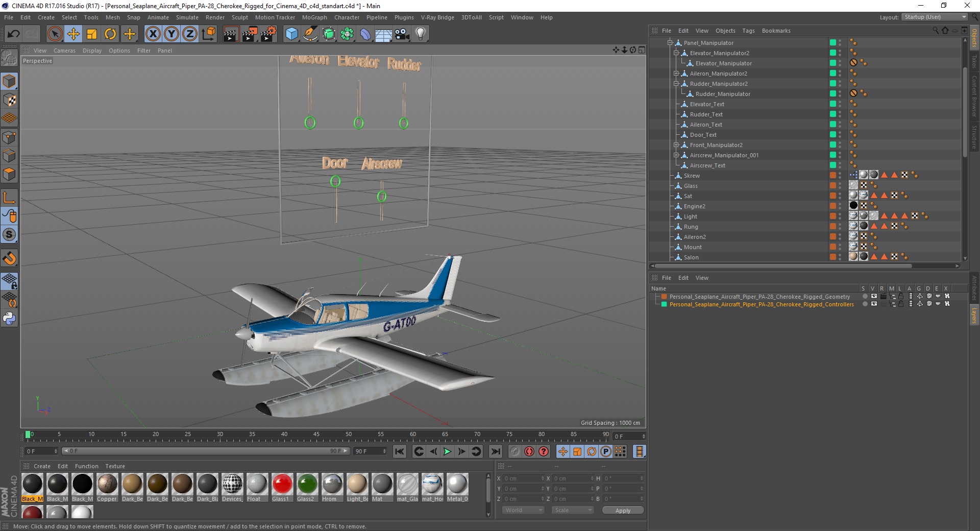The height and width of the screenshot is (531, 980).
Task: Click the green array generator icon
Action: 329,34
